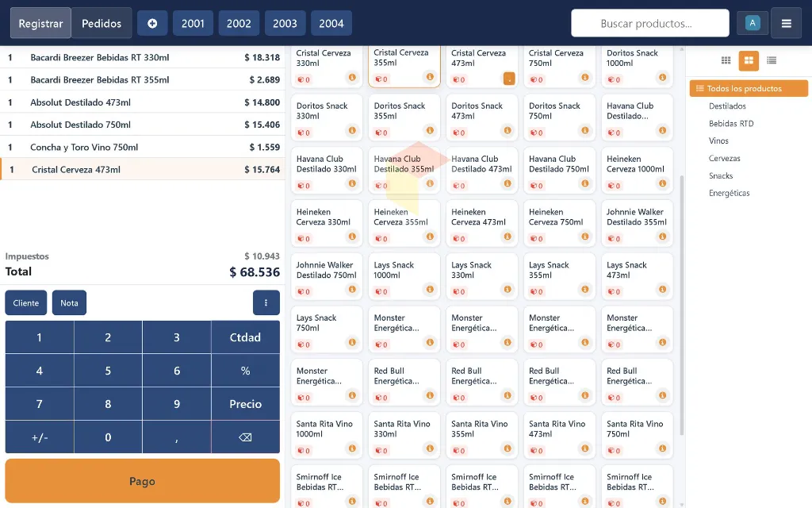
Task: Open info icon on Santa Rita Vino 750ml
Action: pos(662,449)
